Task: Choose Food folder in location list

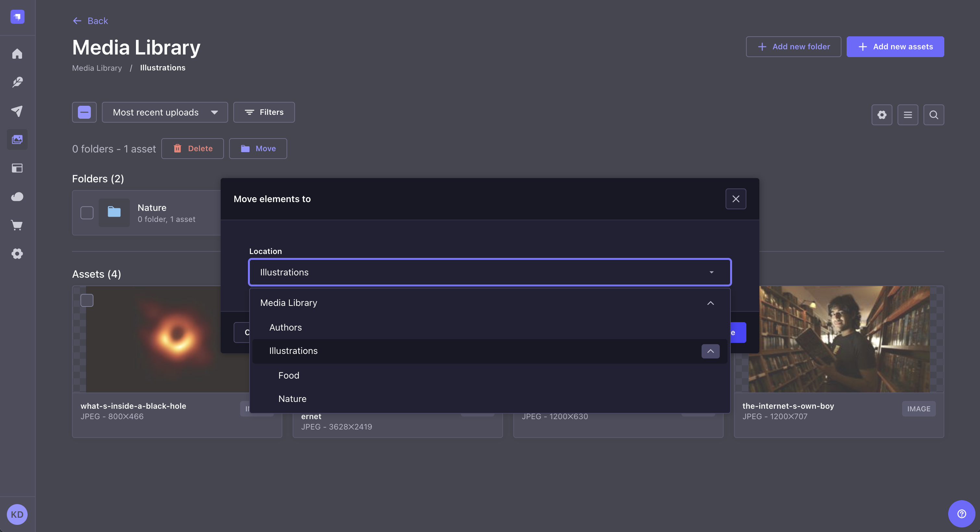Action: 289,375
